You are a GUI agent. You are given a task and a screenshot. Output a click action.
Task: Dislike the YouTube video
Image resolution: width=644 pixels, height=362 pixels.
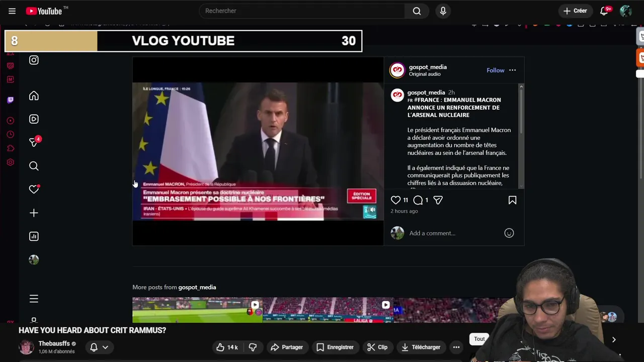pyautogui.click(x=253, y=347)
